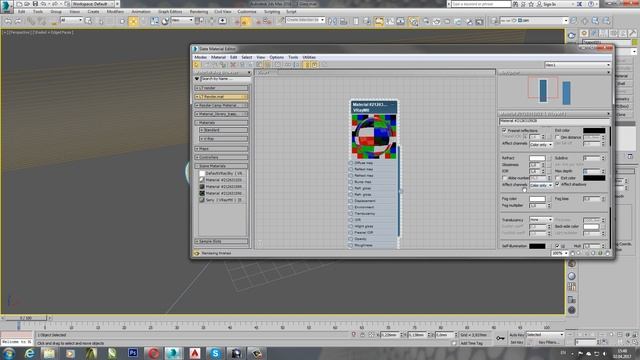This screenshot has width=640, height=360.
Task: Open the AutoCAD taskbar icon
Action: [x=195, y=353]
